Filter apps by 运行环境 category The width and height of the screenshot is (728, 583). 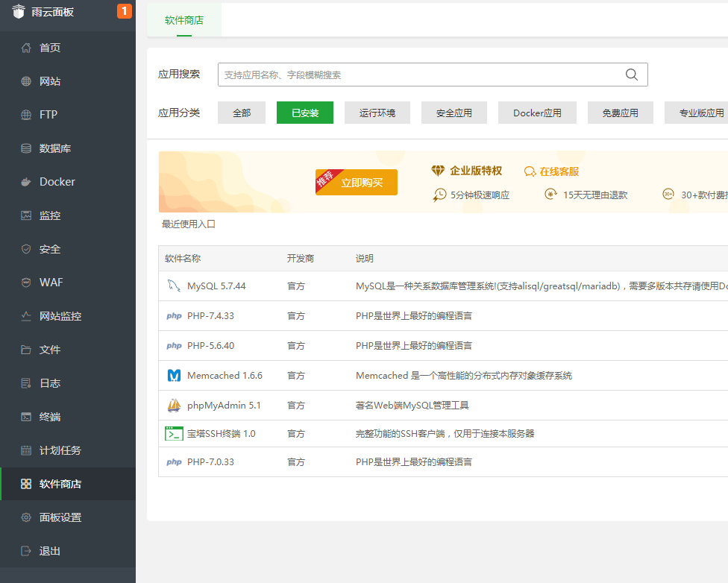point(377,113)
